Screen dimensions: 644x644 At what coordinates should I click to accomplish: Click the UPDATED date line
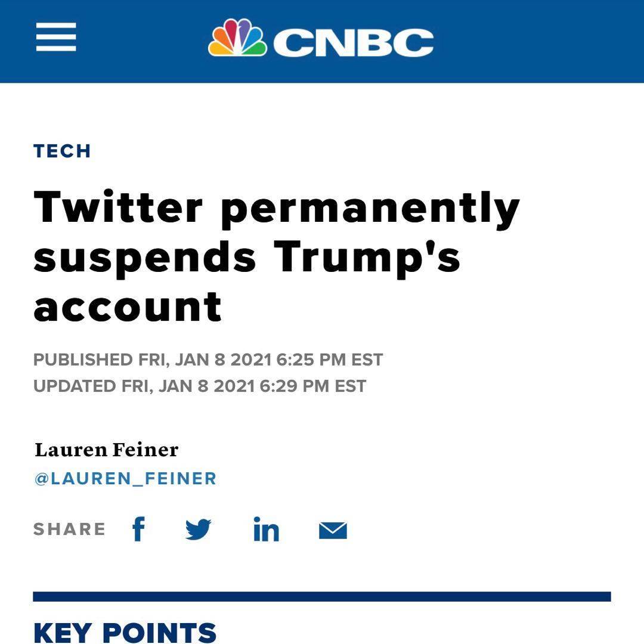(x=200, y=386)
